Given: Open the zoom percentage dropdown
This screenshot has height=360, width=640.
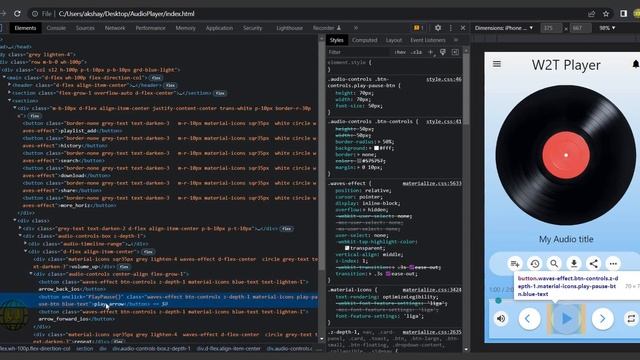Looking at the screenshot, I should 607,28.
